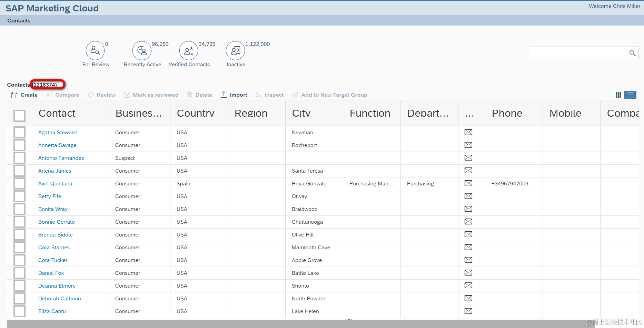Viewport: 644px width, 328px height.
Task: Click the Phone column header
Action: tap(514, 113)
